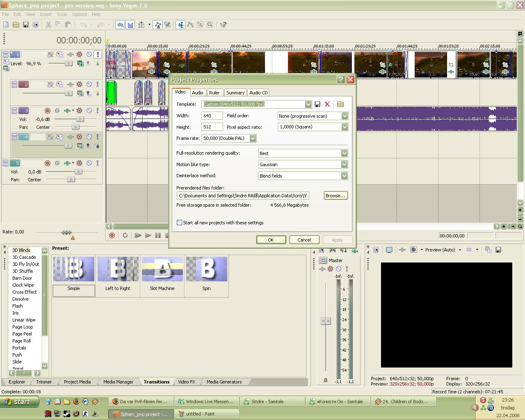This screenshot has height=420, width=525.
Task: Click the New project toolbar icon
Action: pos(6,25)
